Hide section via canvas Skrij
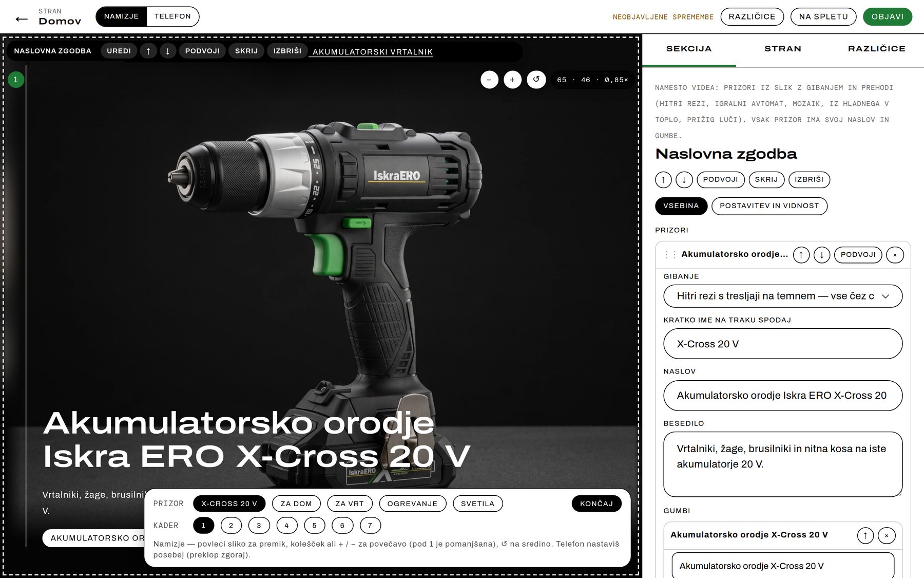Screen dimensions: 924x578 click(x=246, y=51)
